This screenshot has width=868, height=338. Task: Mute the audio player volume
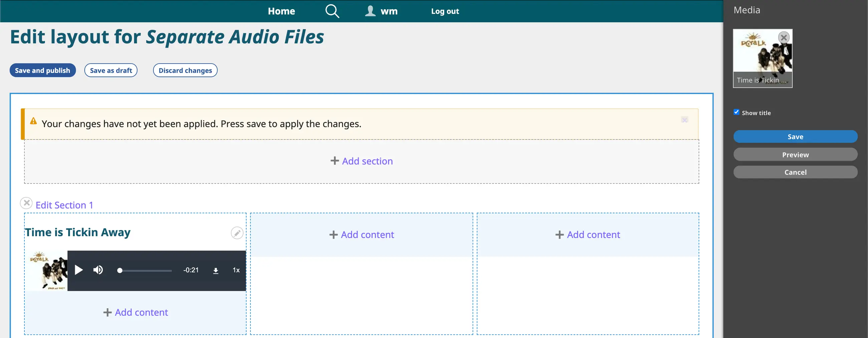(98, 270)
